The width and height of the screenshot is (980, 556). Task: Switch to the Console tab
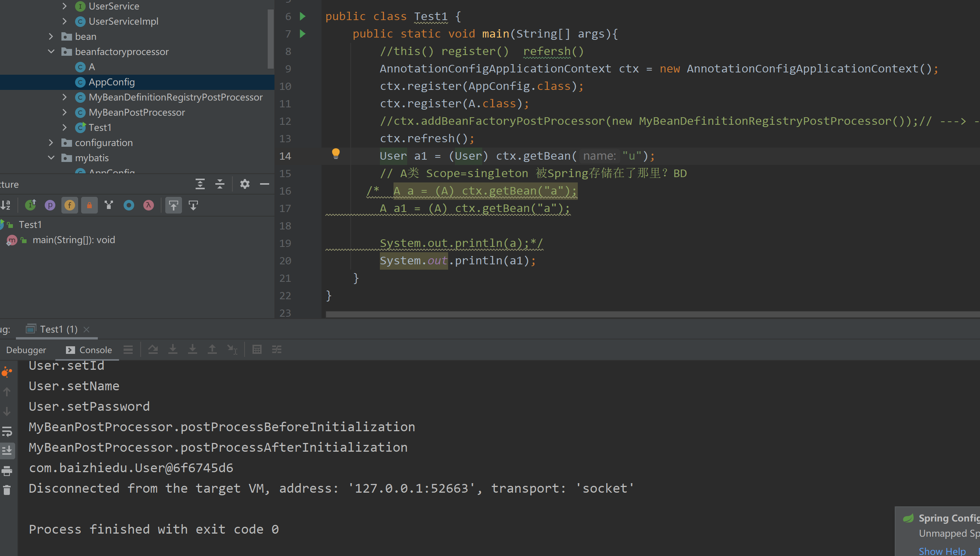(89, 350)
